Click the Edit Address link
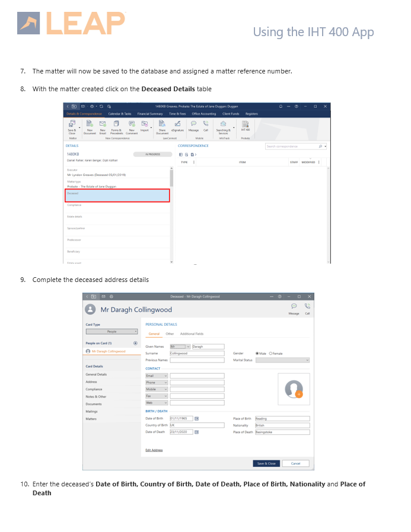 (154, 450)
